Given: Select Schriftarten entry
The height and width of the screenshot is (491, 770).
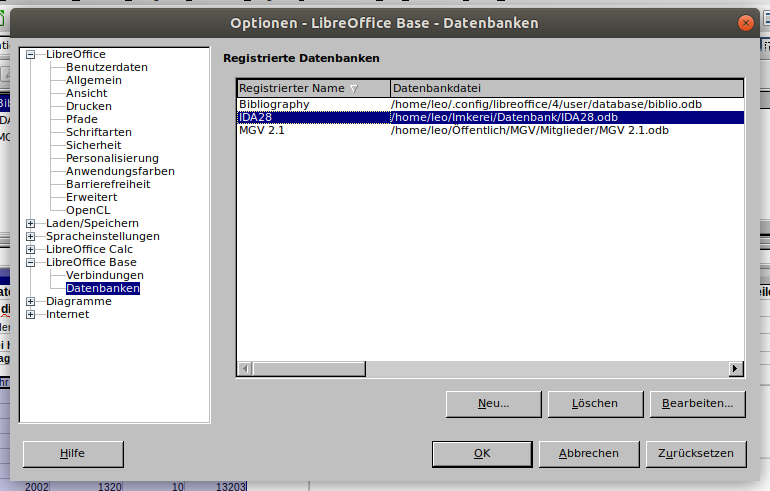Looking at the screenshot, I should coord(99,132).
